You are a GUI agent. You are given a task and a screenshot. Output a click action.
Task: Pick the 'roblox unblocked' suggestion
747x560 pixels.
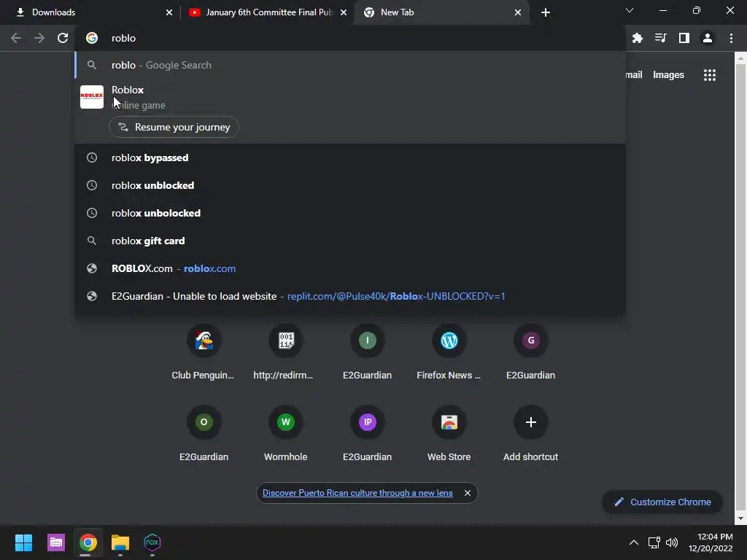[350, 185]
